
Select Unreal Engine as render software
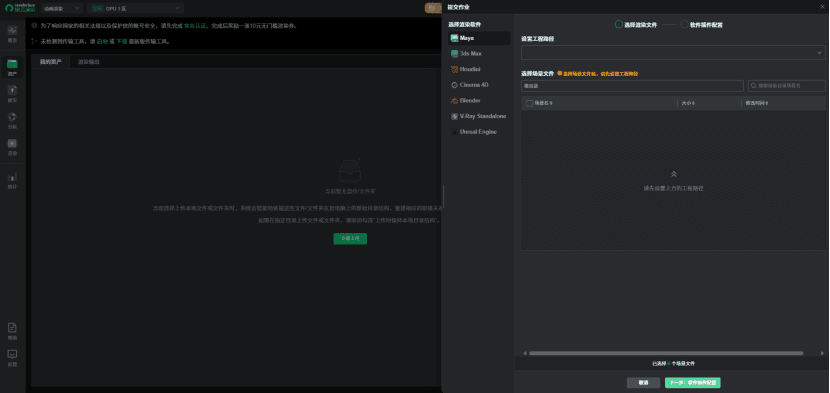coord(479,131)
